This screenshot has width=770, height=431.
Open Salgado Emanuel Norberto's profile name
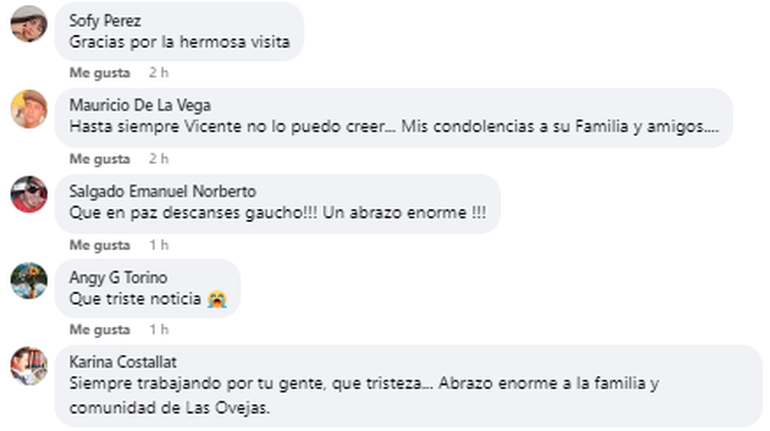tap(163, 191)
